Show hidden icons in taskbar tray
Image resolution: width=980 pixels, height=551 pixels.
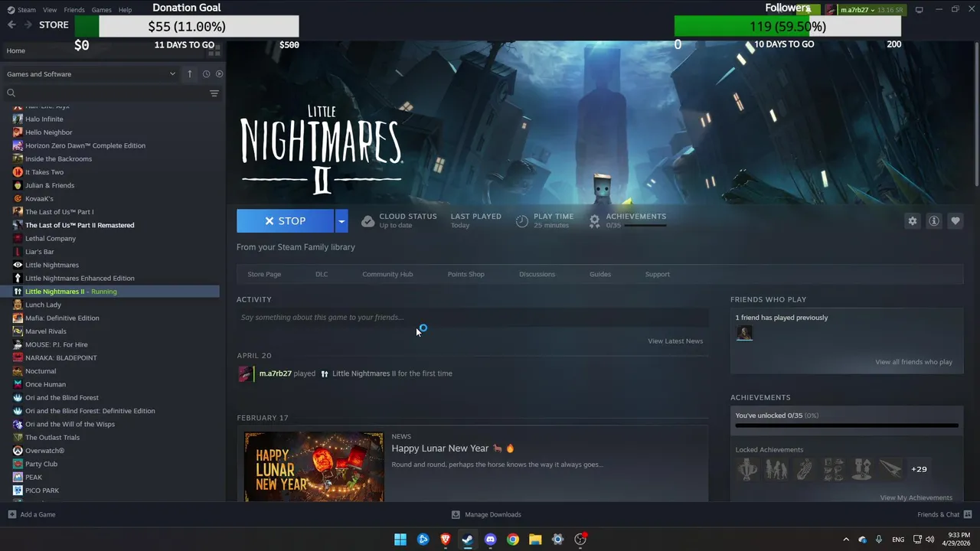pyautogui.click(x=846, y=540)
